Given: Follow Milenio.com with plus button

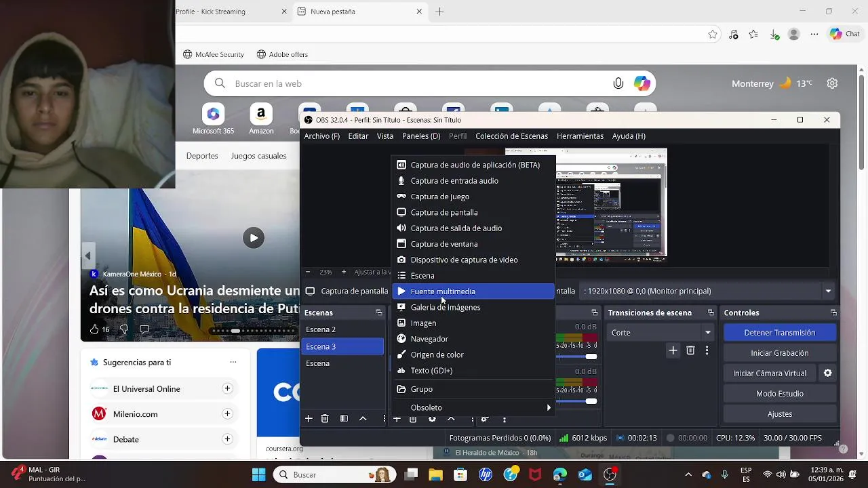Looking at the screenshot, I should (x=227, y=413).
